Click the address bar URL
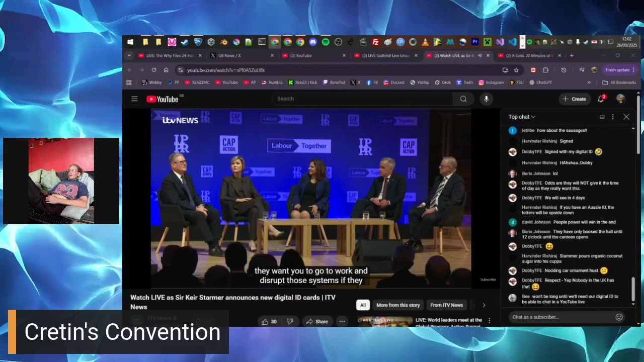The width and height of the screenshot is (644, 362). coord(226,70)
